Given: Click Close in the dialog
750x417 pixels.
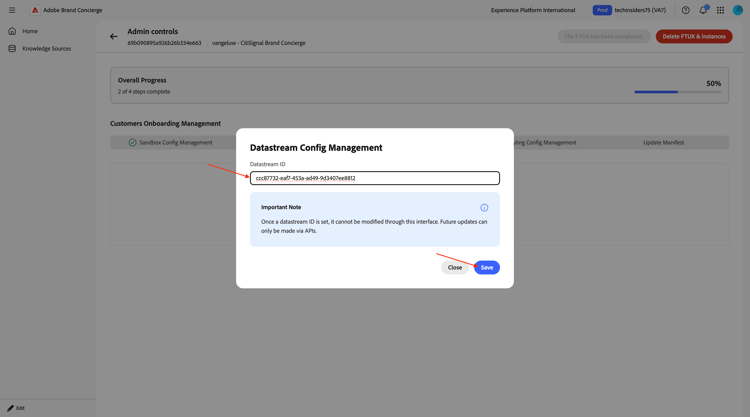Looking at the screenshot, I should [x=454, y=267].
